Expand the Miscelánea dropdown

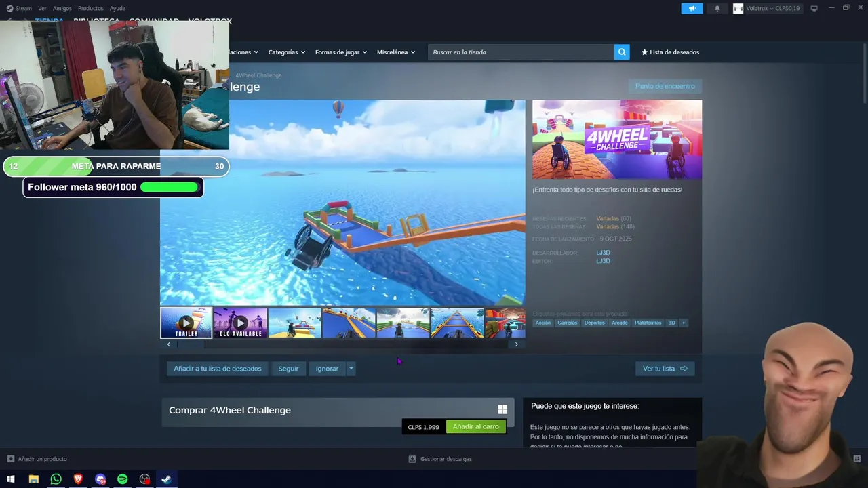click(x=396, y=52)
